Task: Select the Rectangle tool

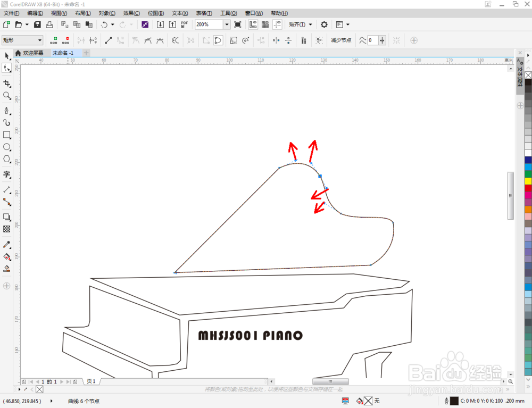Action: point(7,135)
